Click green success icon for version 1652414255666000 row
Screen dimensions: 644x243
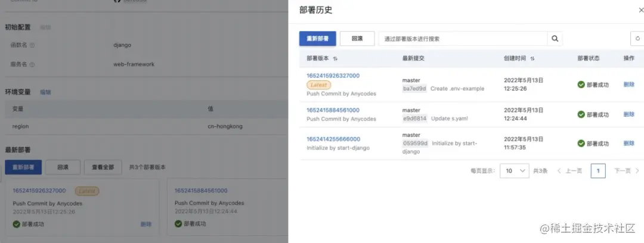[x=581, y=144]
